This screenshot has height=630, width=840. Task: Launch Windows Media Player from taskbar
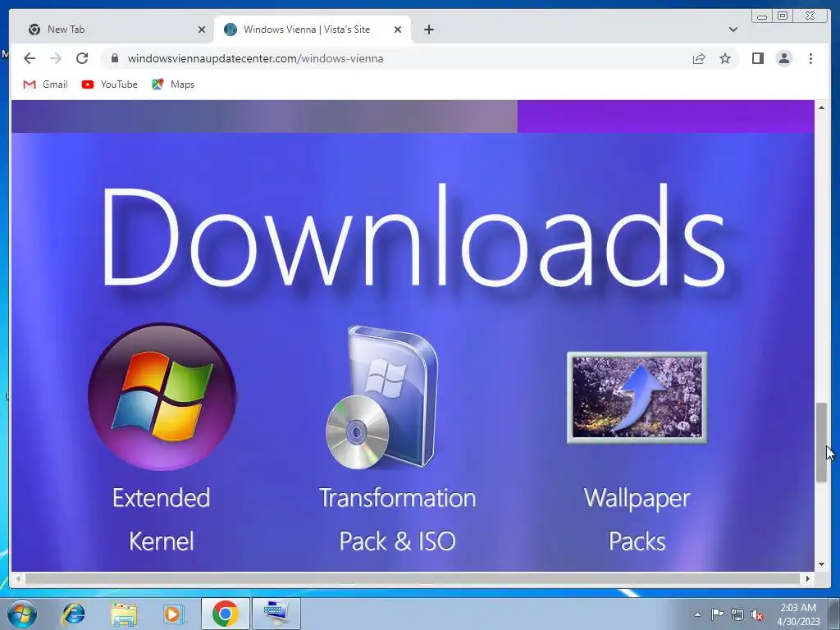(174, 614)
